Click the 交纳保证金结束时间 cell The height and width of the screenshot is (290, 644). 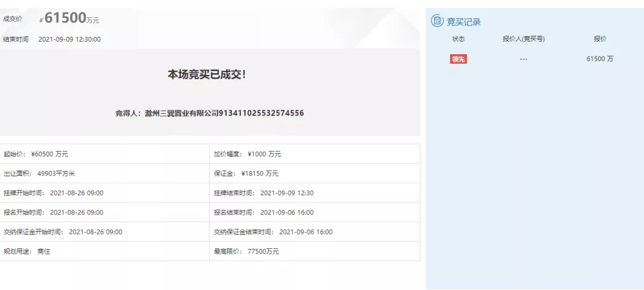(x=273, y=232)
